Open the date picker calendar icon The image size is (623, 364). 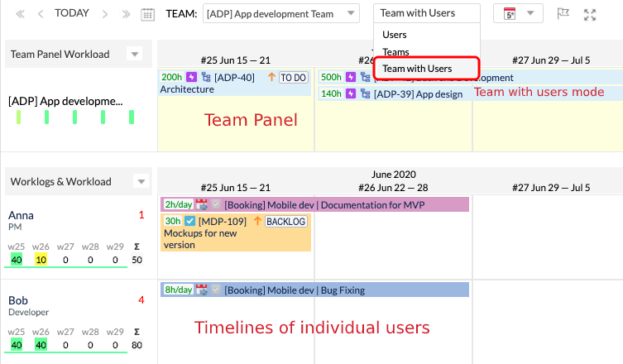coord(148,14)
